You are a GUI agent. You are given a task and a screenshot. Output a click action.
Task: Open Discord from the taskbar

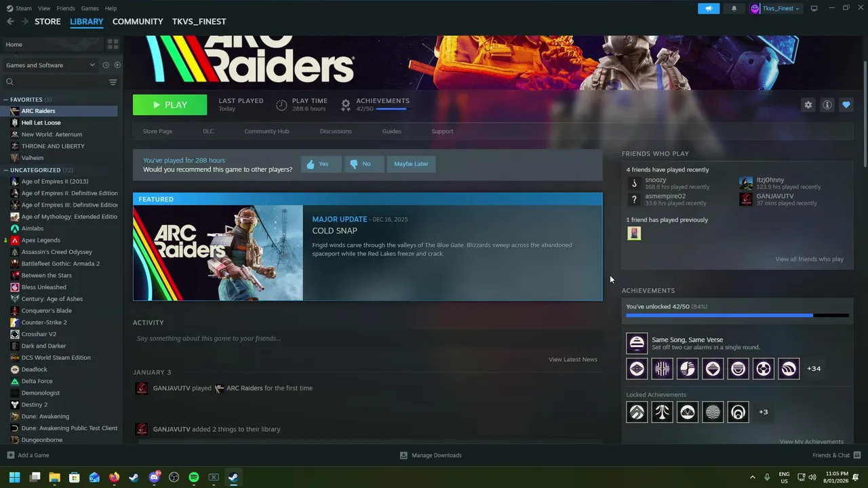[154, 477]
